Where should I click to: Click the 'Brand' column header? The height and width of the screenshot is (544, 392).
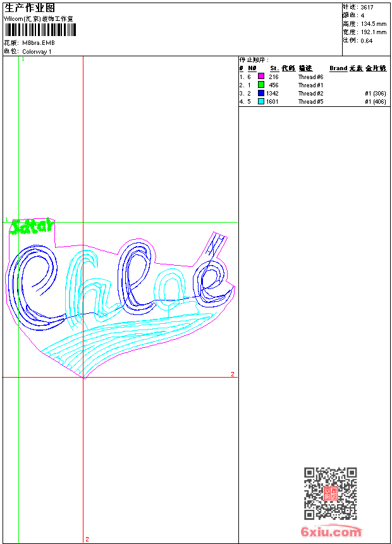click(338, 68)
